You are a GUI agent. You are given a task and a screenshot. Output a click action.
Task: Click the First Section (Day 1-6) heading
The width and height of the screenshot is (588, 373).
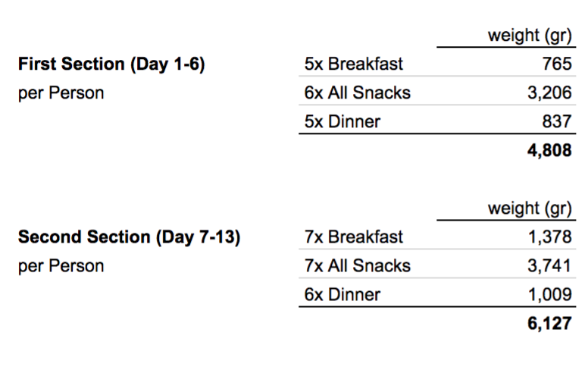111,64
